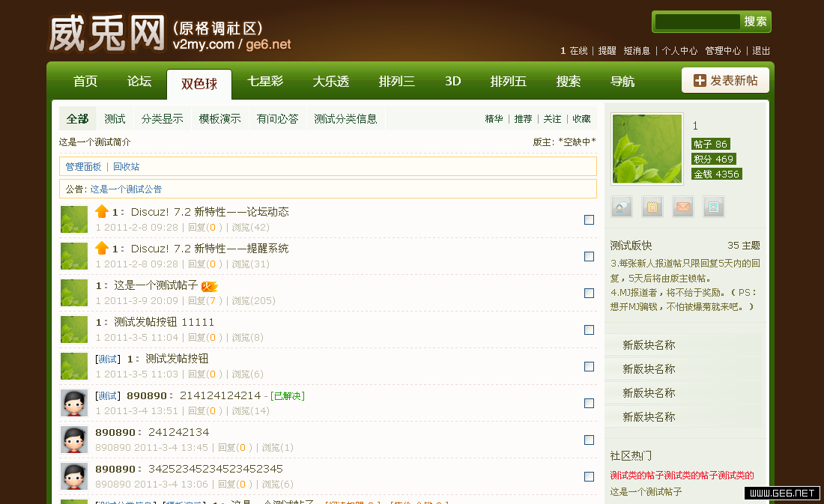
Task: Open the user chat bubble icon in sidebar
Action: (622, 207)
